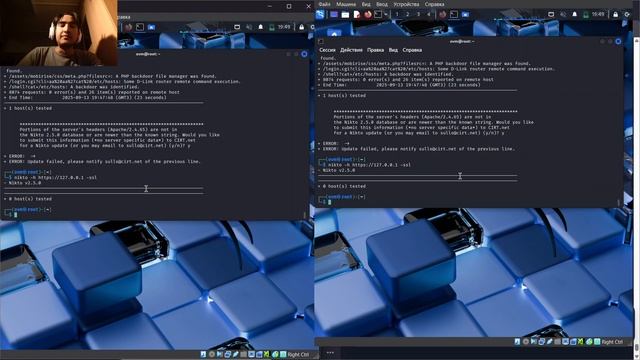640x360 pixels.
Task: Click terminal task icon in left VM panel
Action: tap(140, 27)
